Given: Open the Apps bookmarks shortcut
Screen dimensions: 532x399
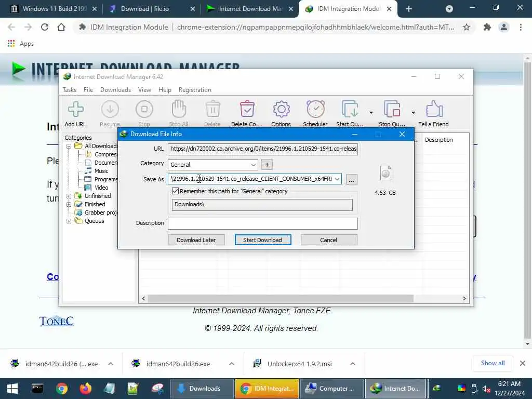Looking at the screenshot, I should (20, 44).
